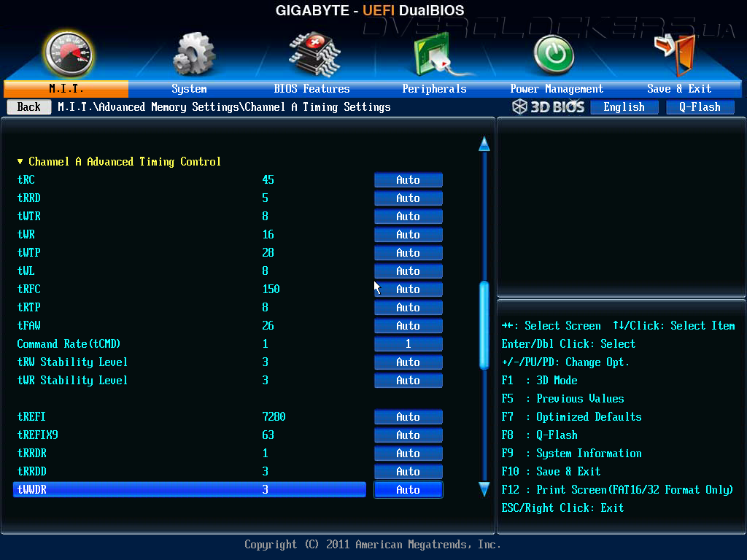Click the BIOS Features chip icon
The height and width of the screenshot is (560, 747).
click(314, 54)
